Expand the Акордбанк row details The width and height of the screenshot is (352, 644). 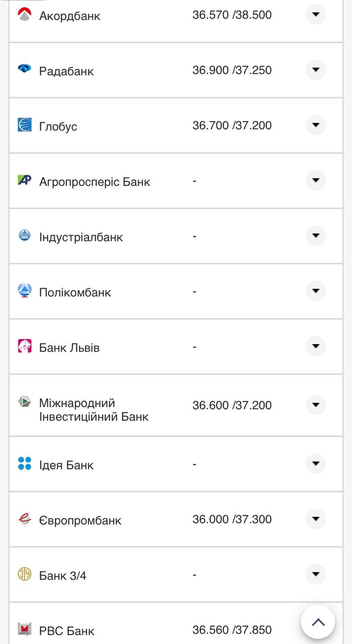[316, 15]
